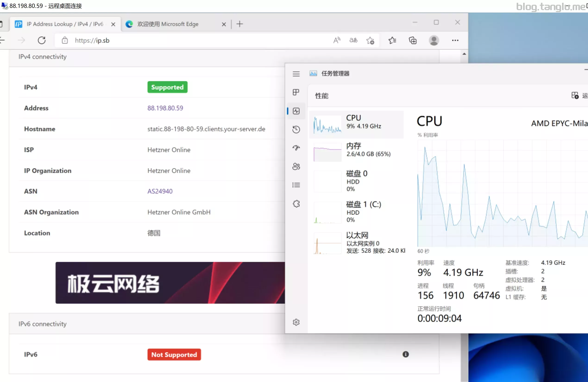Select 磁盘 0 HDD performance item
This screenshot has width=588, height=382.
point(356,181)
